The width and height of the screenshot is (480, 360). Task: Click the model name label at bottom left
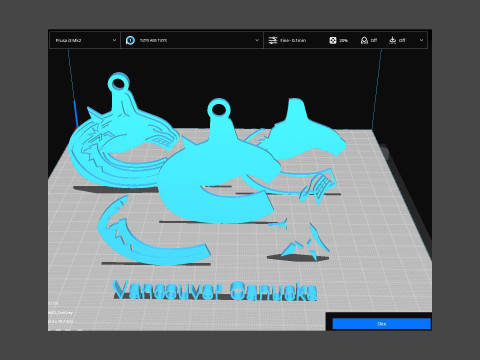pyautogui.click(x=61, y=313)
